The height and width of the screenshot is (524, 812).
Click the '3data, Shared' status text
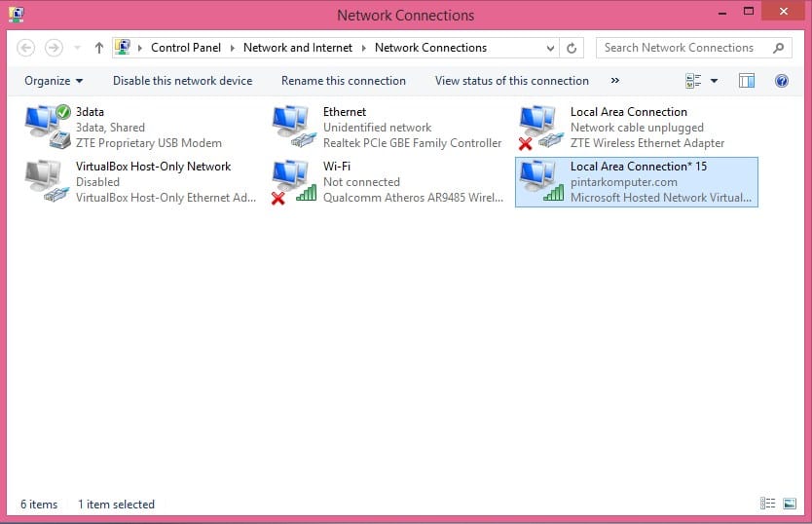pyautogui.click(x=110, y=128)
